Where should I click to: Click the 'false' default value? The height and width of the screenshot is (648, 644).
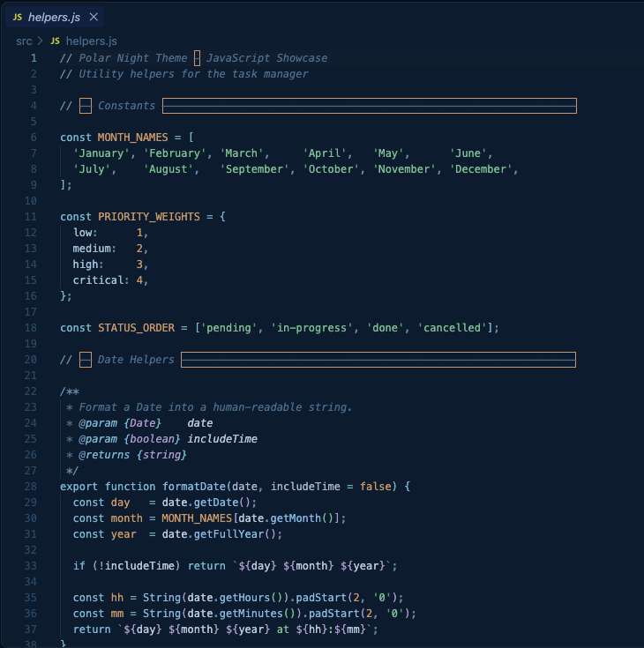(375, 487)
